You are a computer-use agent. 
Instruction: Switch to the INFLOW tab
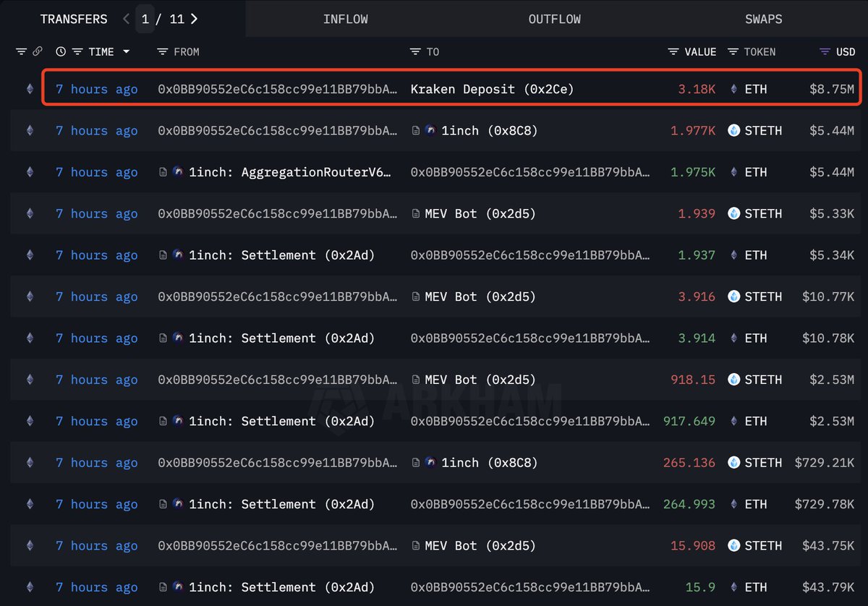[x=345, y=19]
